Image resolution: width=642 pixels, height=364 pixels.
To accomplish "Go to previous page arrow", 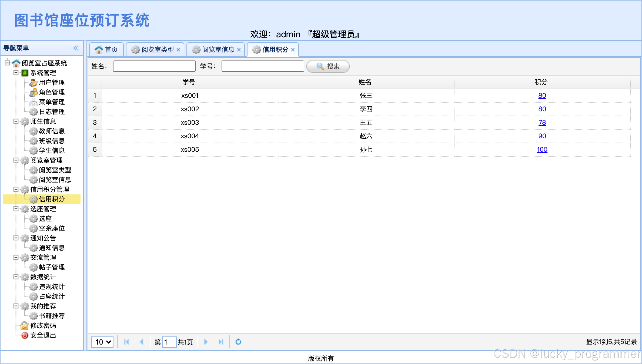I will tap(142, 342).
